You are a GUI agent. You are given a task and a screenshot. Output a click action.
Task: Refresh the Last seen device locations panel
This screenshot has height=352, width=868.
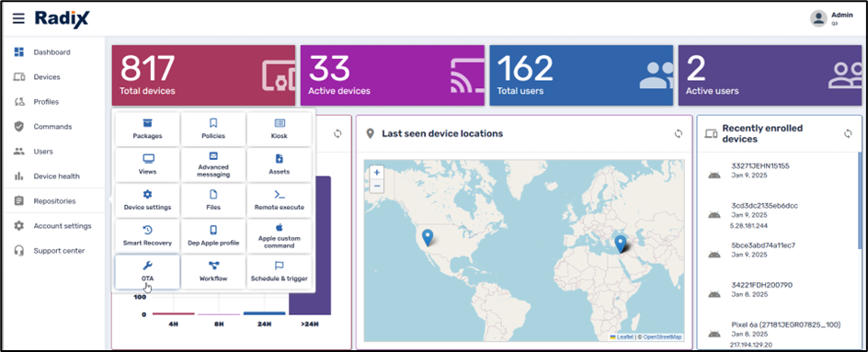[679, 133]
